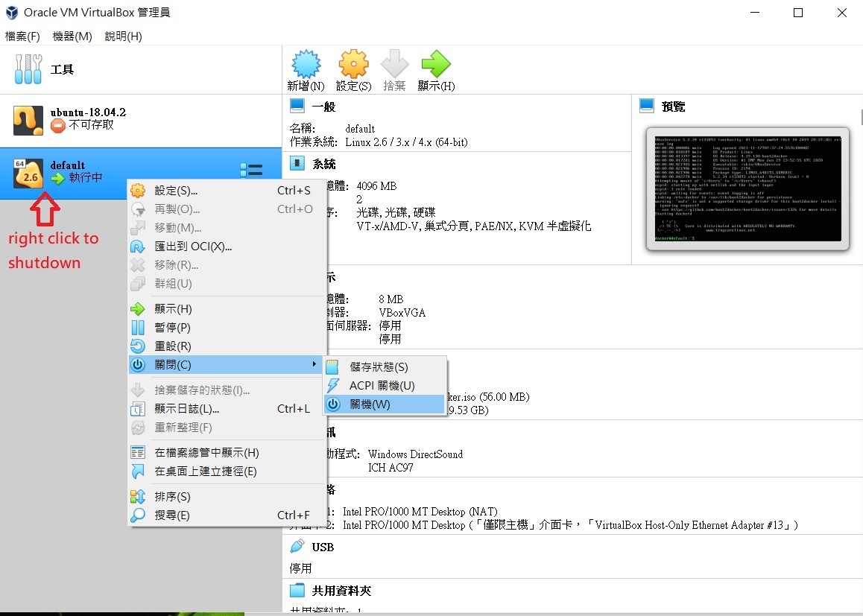Screen dimensions: 863x616
Task: Choose 在桌面上建立捷徑(E) menu entry
Action: (225, 471)
